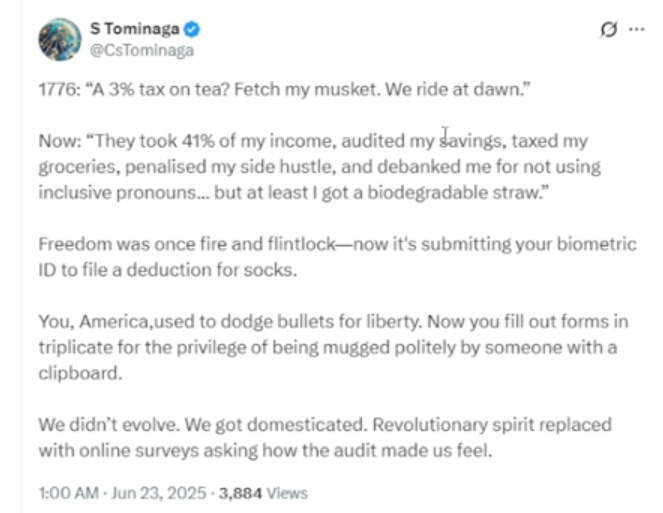The image size is (663, 513).
Task: Click the '41%' figure in the post
Action: (x=198, y=141)
